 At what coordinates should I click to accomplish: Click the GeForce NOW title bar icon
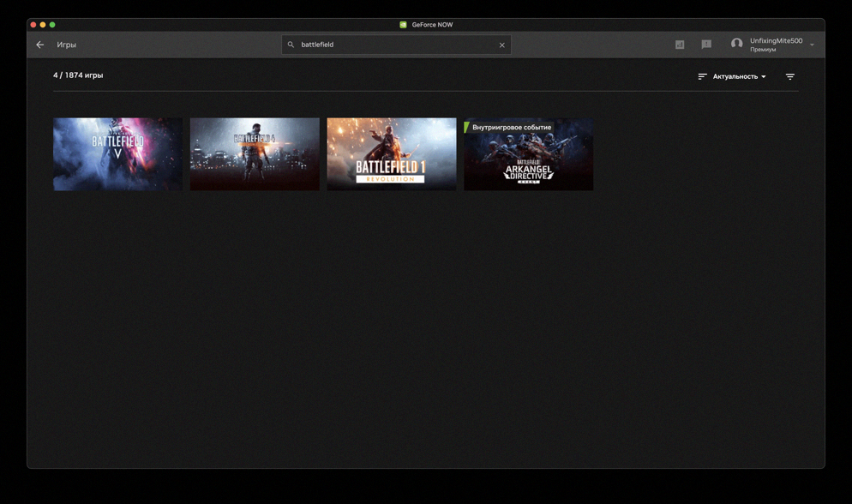403,25
